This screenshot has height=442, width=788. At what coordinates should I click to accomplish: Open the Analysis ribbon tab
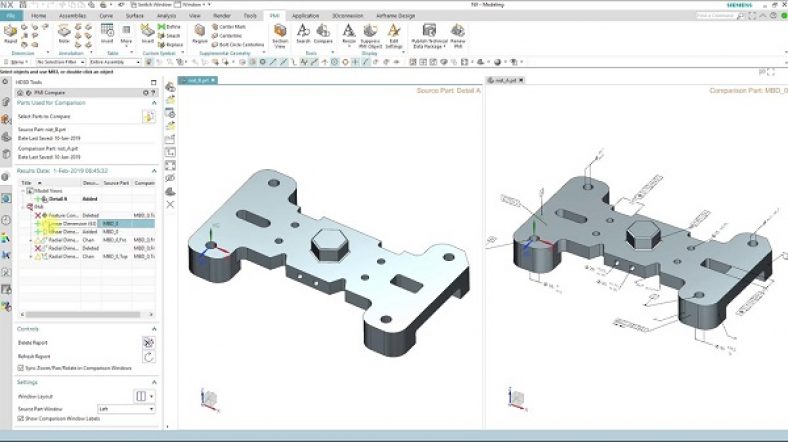[x=166, y=16]
